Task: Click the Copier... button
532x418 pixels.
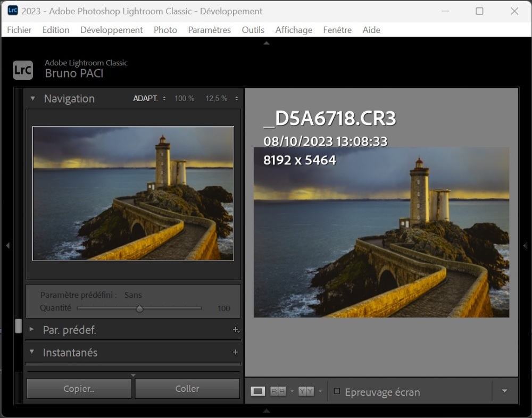Action: (x=79, y=389)
